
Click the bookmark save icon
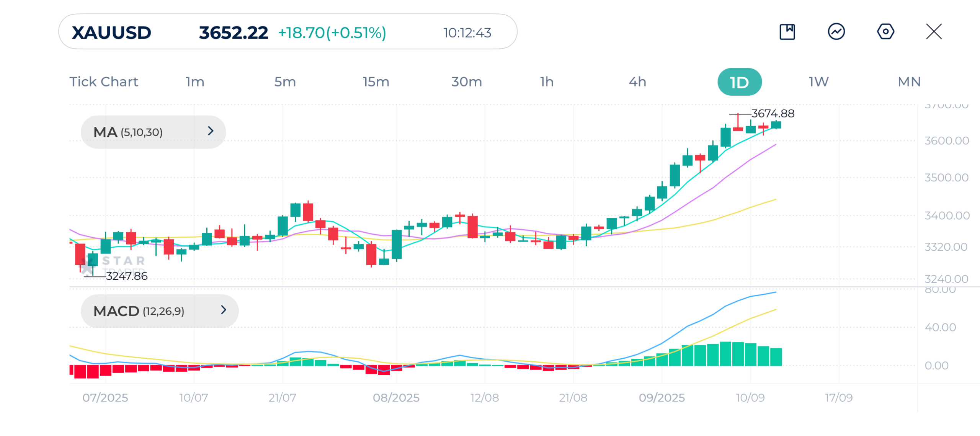tap(787, 32)
